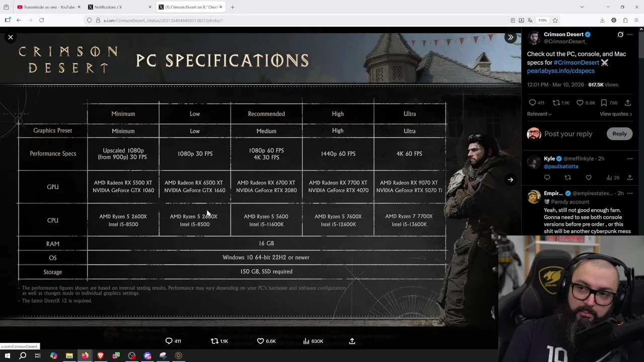644x362 pixels.
Task: Open pearlabyss.info/cdspecs link
Action: 560,71
